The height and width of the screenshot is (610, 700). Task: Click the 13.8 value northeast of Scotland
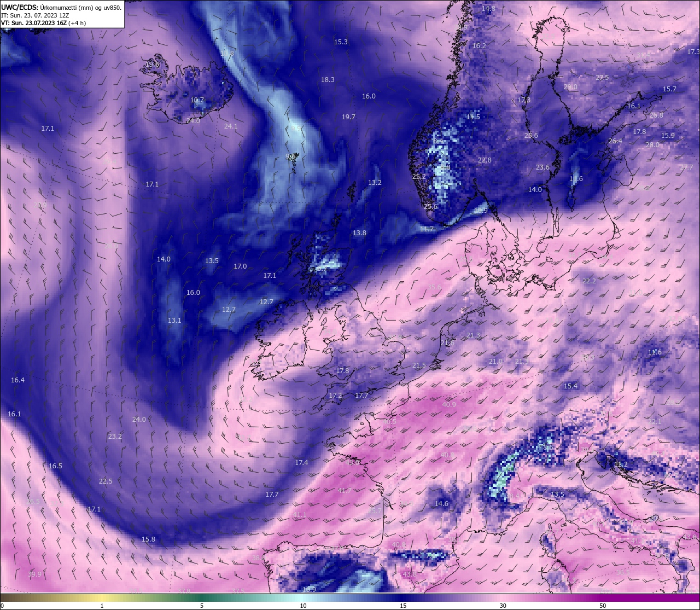(x=359, y=233)
